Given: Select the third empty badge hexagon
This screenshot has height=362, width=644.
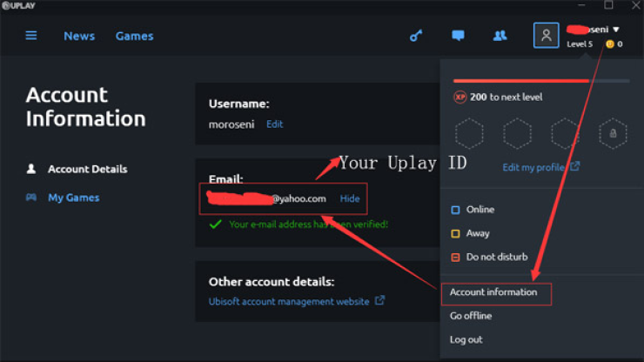Looking at the screenshot, I should tap(565, 133).
